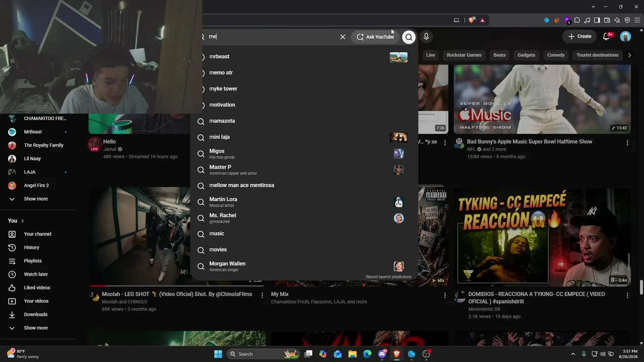Filter by the Beats chip
Image resolution: width=644 pixels, height=362 pixels.
coord(500,55)
